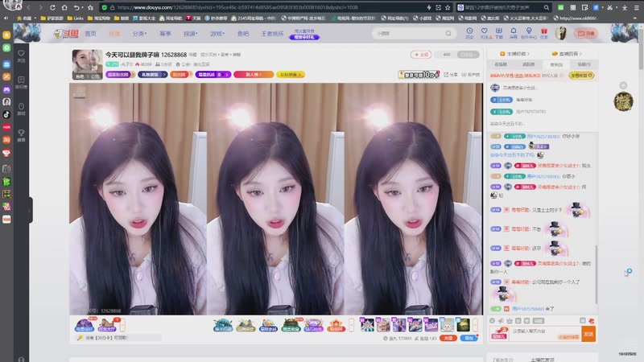This screenshot has height=362, width=644.
Task: Click the browser undo/restore tab icon
Action: [x=76, y=7]
